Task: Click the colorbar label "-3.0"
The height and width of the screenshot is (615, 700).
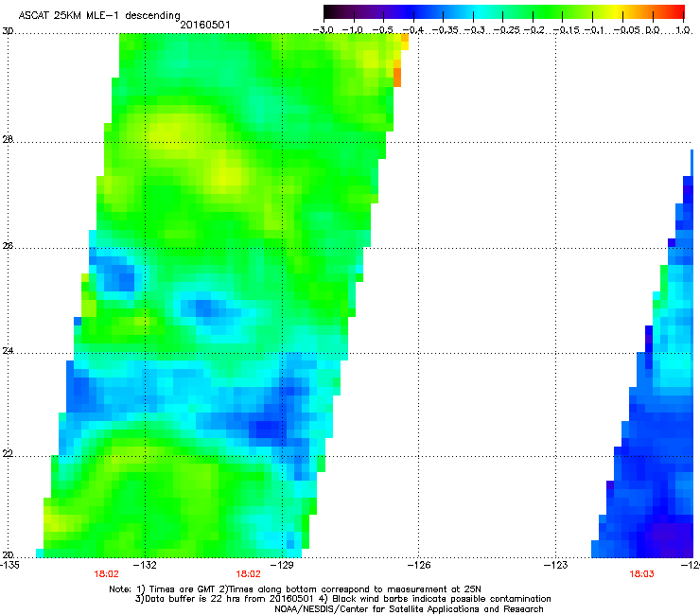Action: pos(323,30)
